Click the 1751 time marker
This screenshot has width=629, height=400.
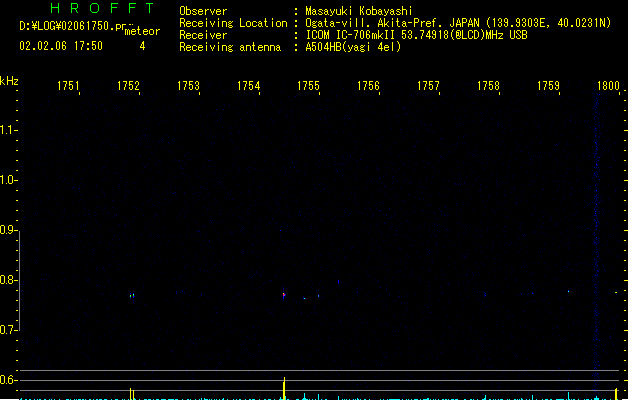68,86
